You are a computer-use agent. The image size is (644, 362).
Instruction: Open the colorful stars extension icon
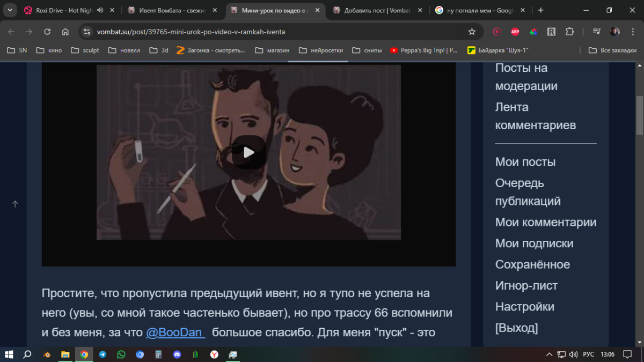coord(533,32)
